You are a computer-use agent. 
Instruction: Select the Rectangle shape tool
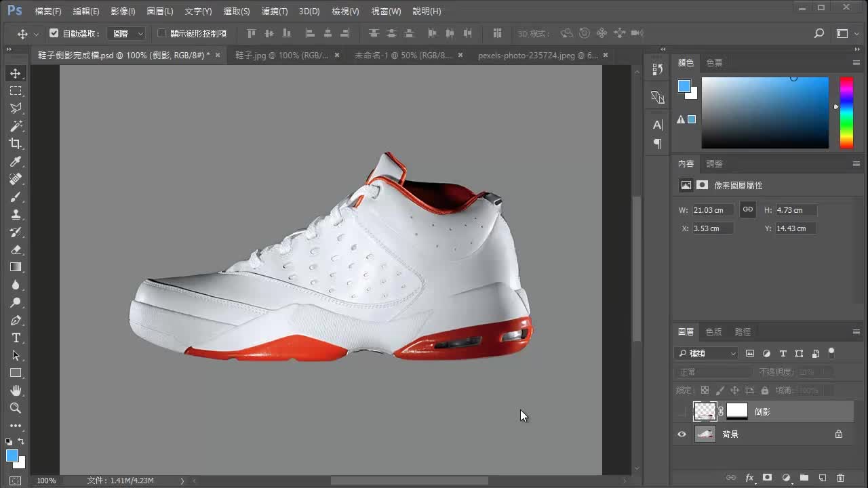click(x=16, y=373)
